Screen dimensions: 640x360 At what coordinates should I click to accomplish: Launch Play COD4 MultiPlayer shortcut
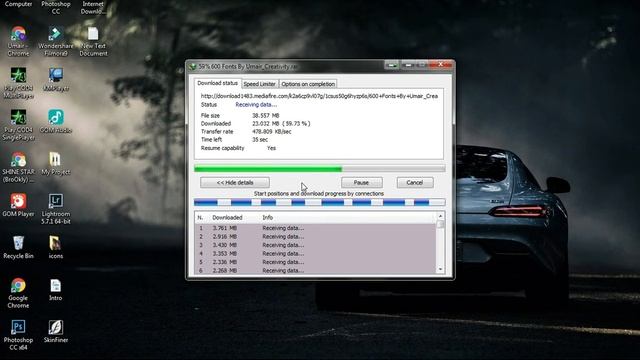pyautogui.click(x=18, y=83)
